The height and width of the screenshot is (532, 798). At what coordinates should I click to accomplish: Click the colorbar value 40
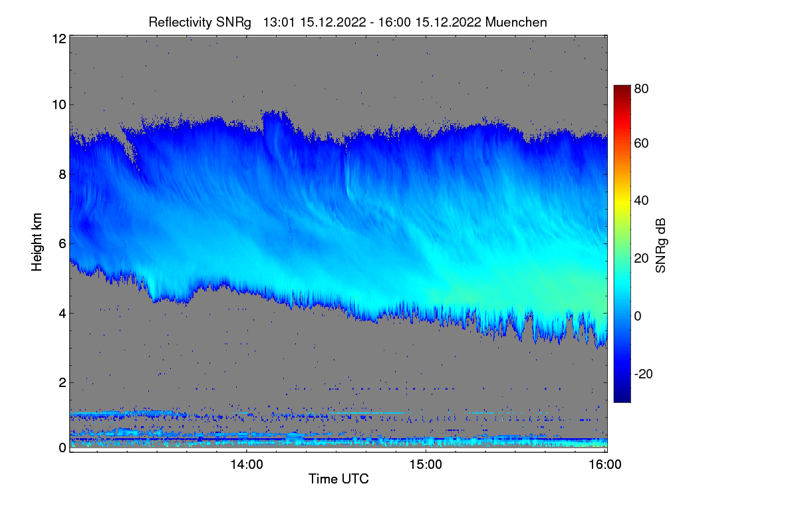click(642, 200)
